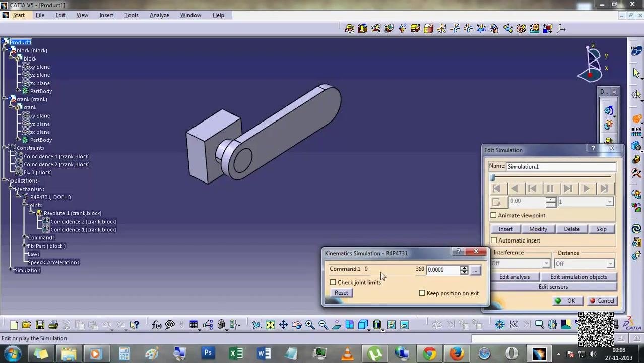
Task: Click the simulation timeline slider in Edit Simulation
Action: point(552,177)
